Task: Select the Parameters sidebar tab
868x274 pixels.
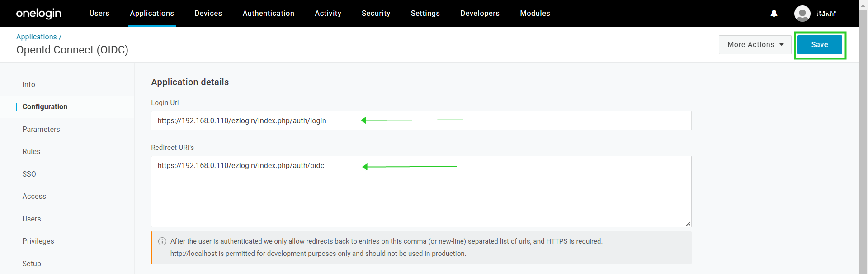Action: click(x=41, y=130)
